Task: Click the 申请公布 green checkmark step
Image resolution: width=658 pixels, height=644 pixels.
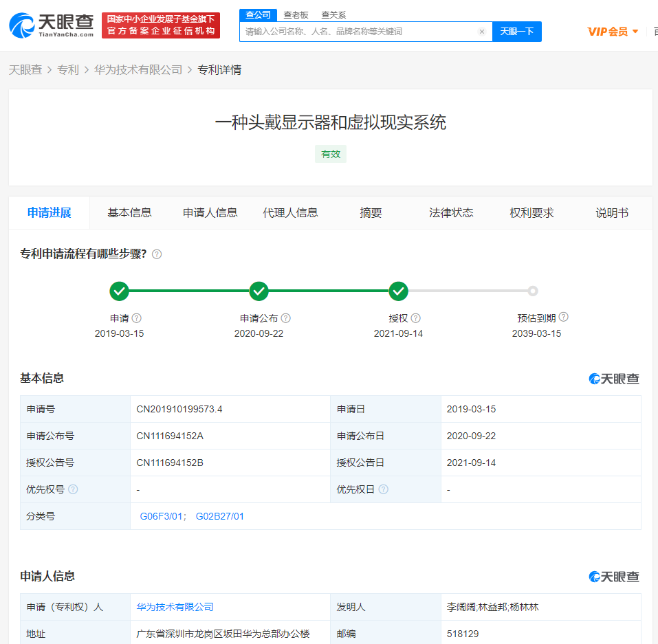Action: [x=259, y=291]
